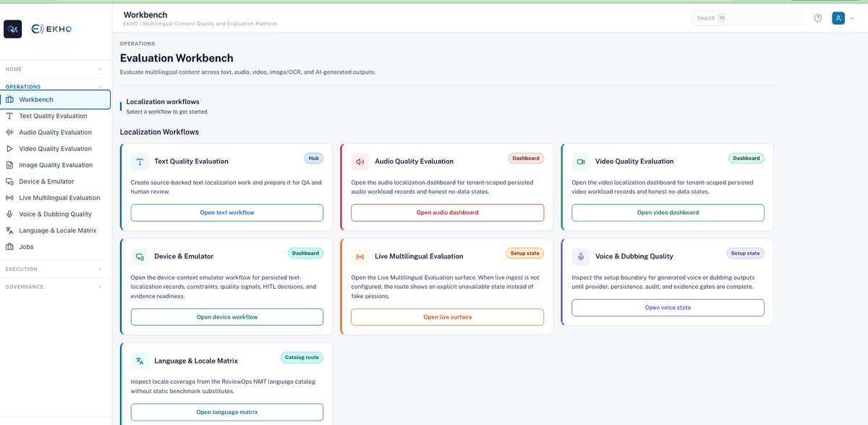868x425 pixels.
Task: Click the Jobs icon in sidebar
Action: [9, 247]
